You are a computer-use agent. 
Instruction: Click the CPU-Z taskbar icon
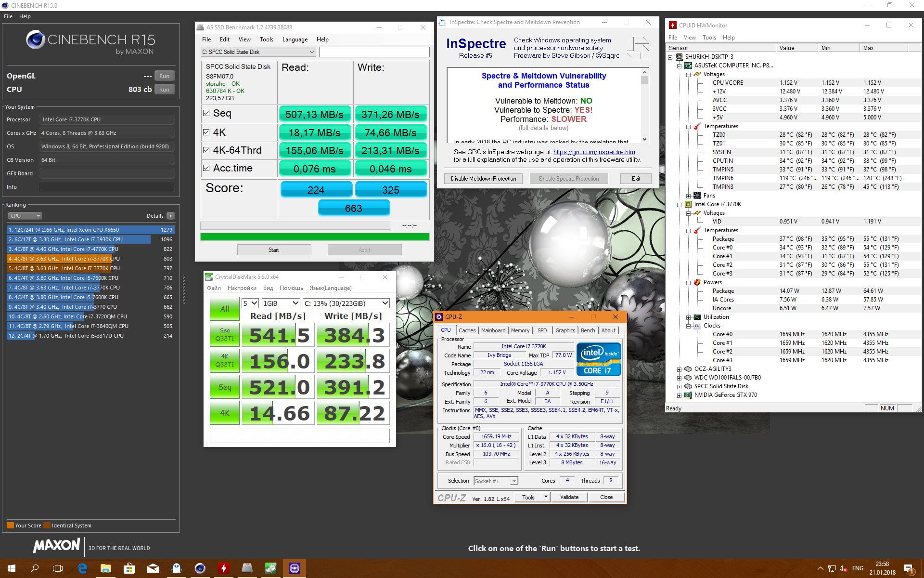click(295, 568)
